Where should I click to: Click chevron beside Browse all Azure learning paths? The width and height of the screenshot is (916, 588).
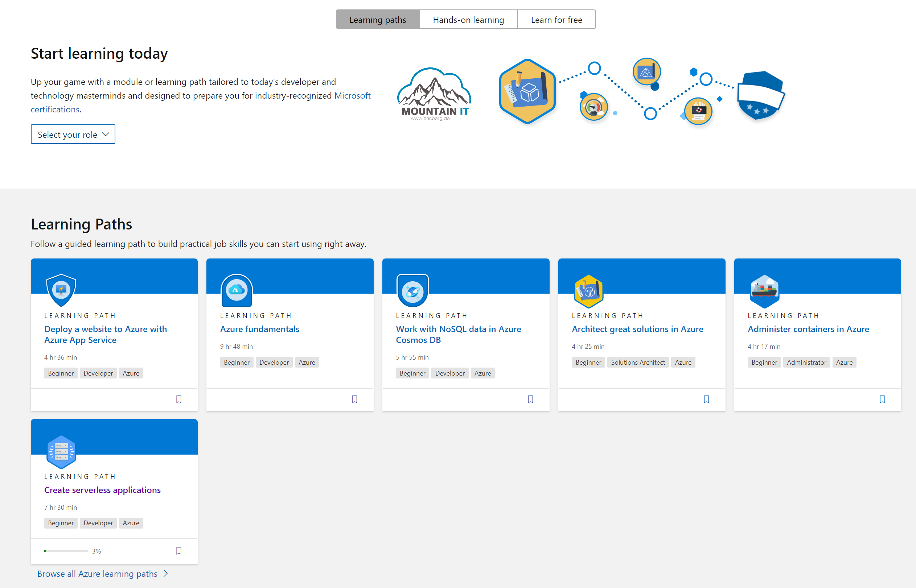point(166,573)
